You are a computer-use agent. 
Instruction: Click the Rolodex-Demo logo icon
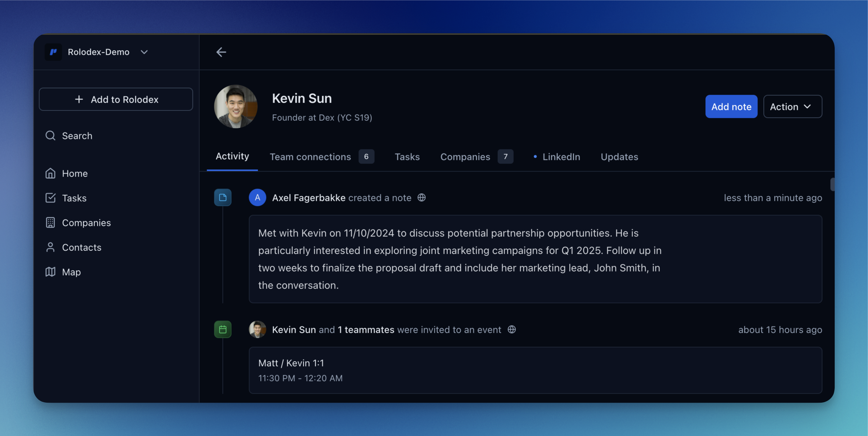53,52
